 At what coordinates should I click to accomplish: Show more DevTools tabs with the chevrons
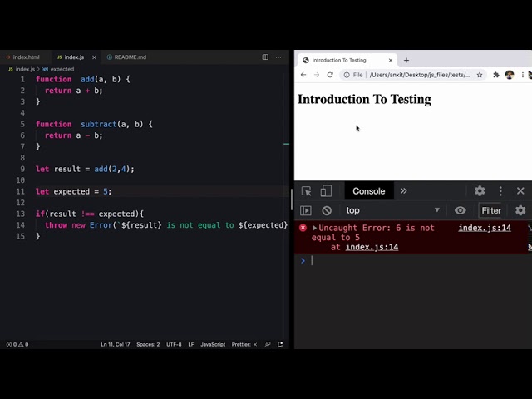click(403, 191)
